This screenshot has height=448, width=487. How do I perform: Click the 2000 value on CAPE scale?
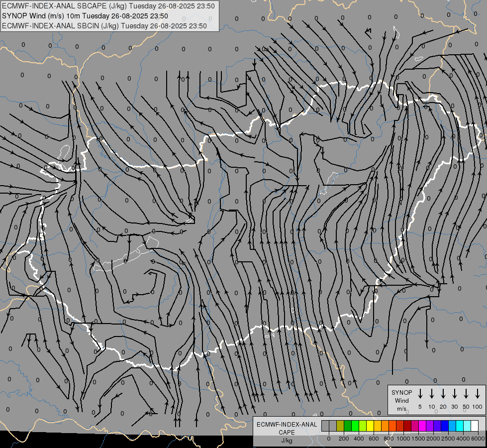pos(433,439)
